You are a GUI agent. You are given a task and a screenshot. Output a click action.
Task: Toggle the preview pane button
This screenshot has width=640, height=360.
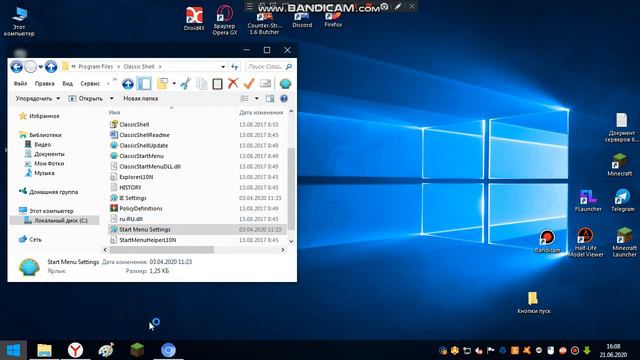pyautogui.click(x=270, y=98)
